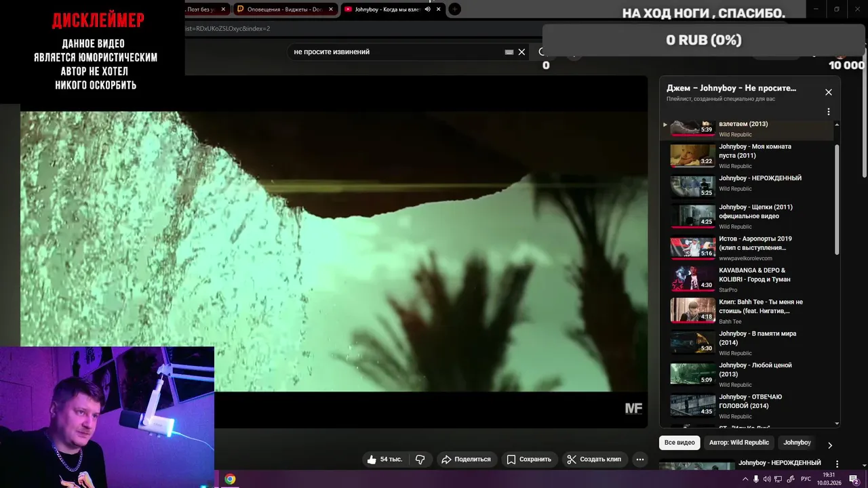
Task: Create a clip with Создать клип
Action: [594, 460]
